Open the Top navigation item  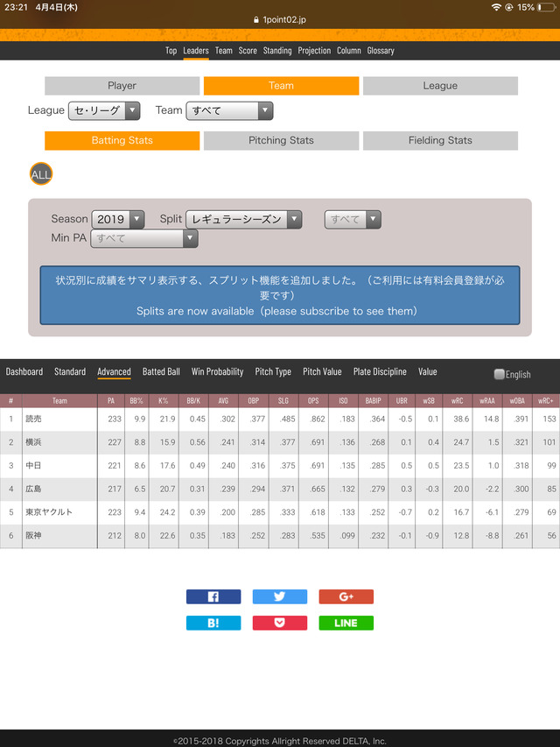coord(171,51)
